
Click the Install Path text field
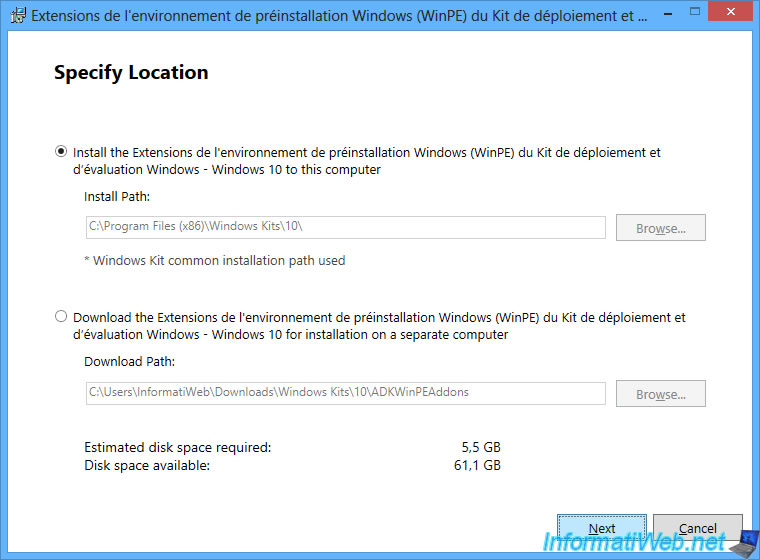point(345,228)
